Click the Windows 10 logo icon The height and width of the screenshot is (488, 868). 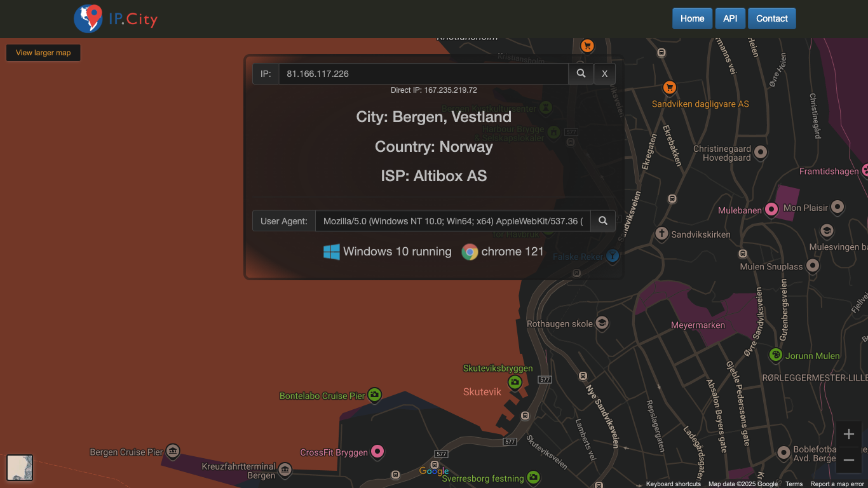pyautogui.click(x=332, y=252)
